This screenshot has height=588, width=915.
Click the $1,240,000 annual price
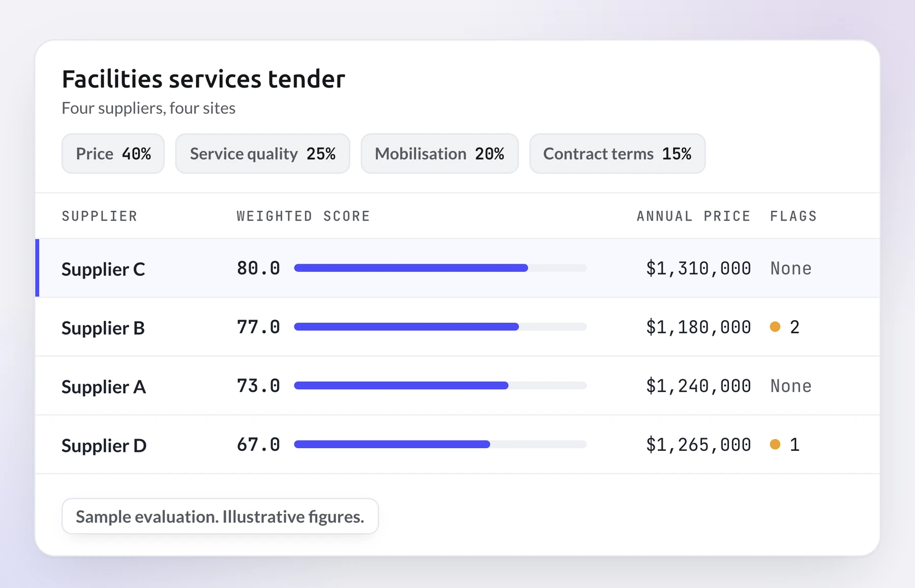point(698,386)
